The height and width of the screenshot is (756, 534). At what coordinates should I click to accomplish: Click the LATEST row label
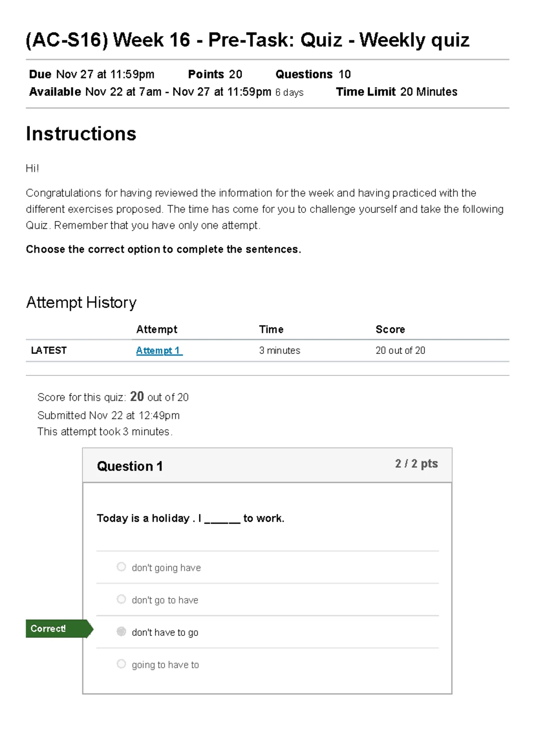[49, 350]
